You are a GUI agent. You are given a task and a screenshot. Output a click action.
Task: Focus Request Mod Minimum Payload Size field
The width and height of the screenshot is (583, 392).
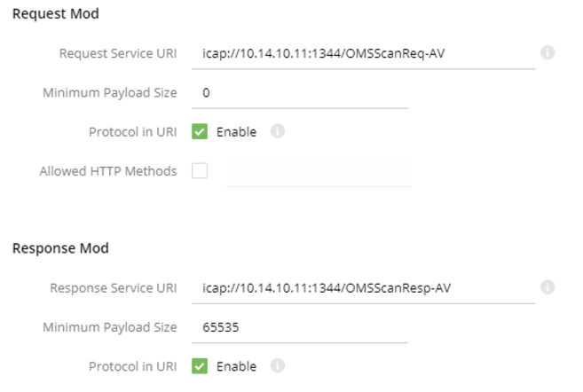point(300,93)
